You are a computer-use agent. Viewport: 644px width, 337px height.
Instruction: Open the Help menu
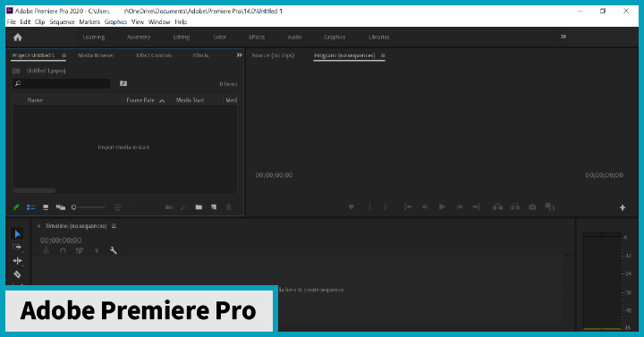pos(181,21)
